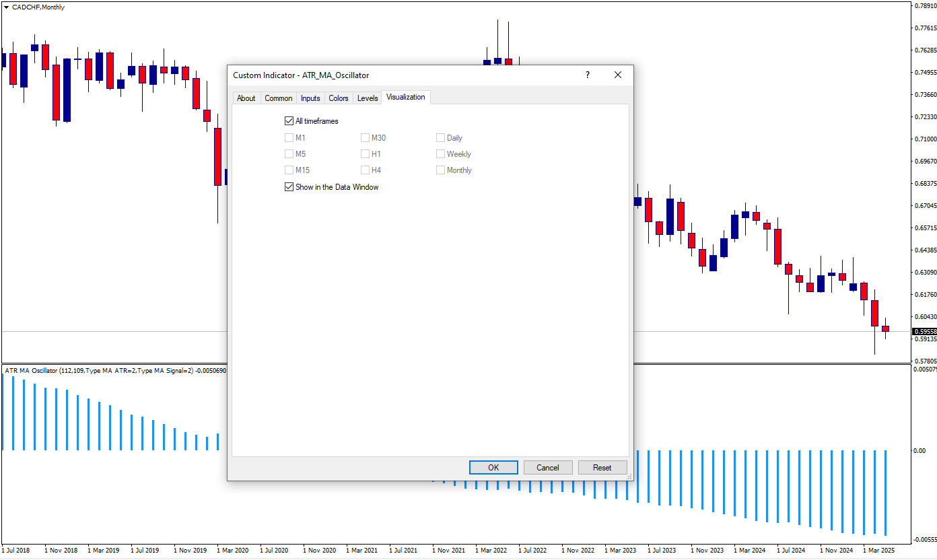Check the Daily timeframe box
This screenshot has width=937, height=560.
pos(441,138)
